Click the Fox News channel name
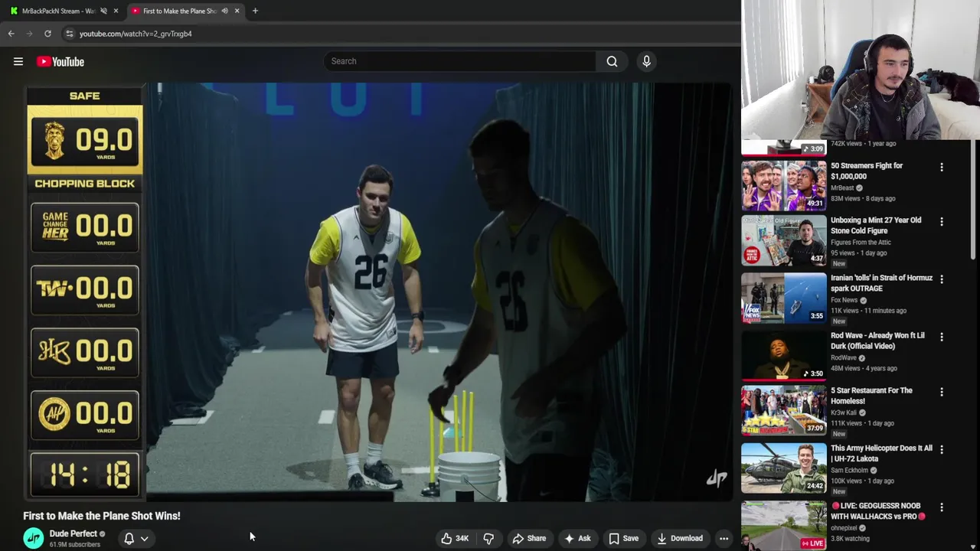This screenshot has width=980, height=551. tap(844, 300)
